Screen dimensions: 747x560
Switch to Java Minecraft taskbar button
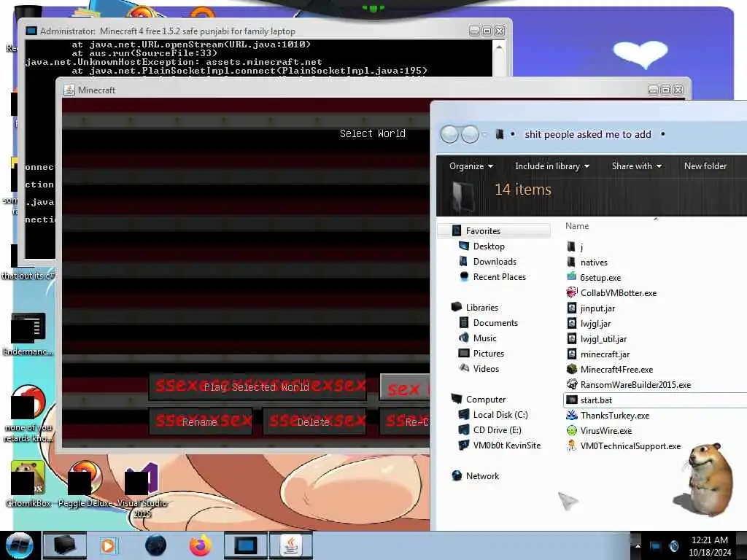290,545
